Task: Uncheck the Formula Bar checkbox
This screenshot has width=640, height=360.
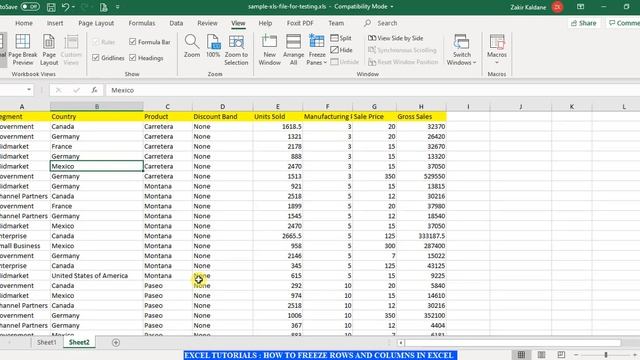Action: 133,42
